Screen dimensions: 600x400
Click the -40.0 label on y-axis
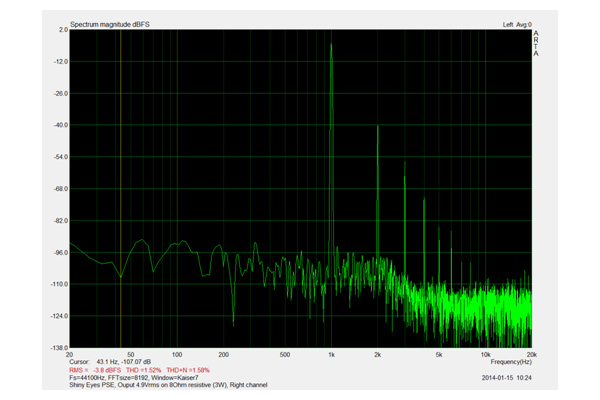pyautogui.click(x=59, y=125)
